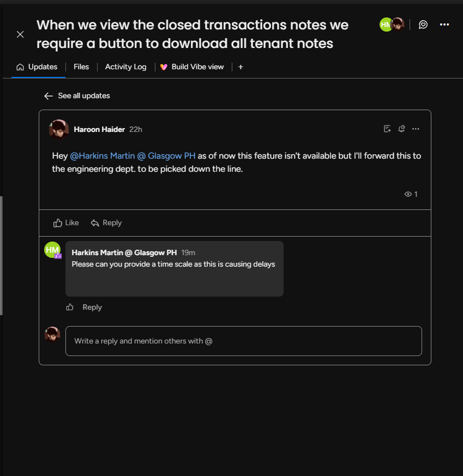The width and height of the screenshot is (463, 476).
Task: Add a new view with plus icon
Action: (240, 67)
